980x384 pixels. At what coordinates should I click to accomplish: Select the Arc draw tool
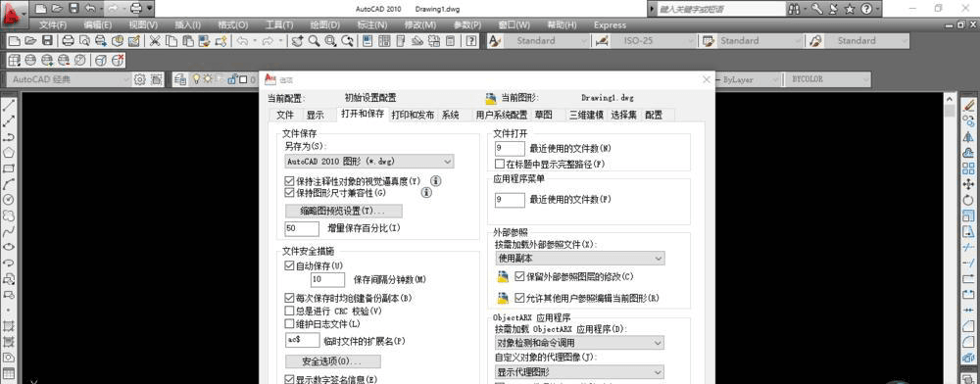point(9,184)
